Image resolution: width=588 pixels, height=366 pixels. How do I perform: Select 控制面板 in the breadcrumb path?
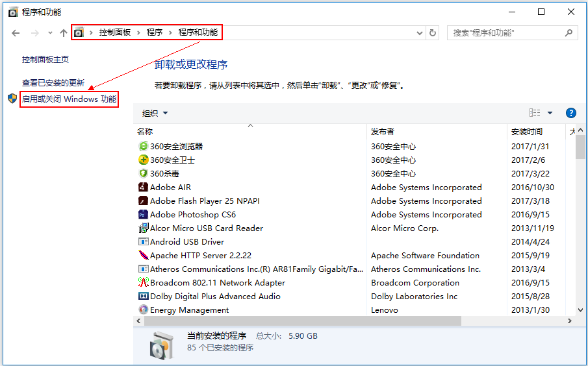(x=115, y=32)
